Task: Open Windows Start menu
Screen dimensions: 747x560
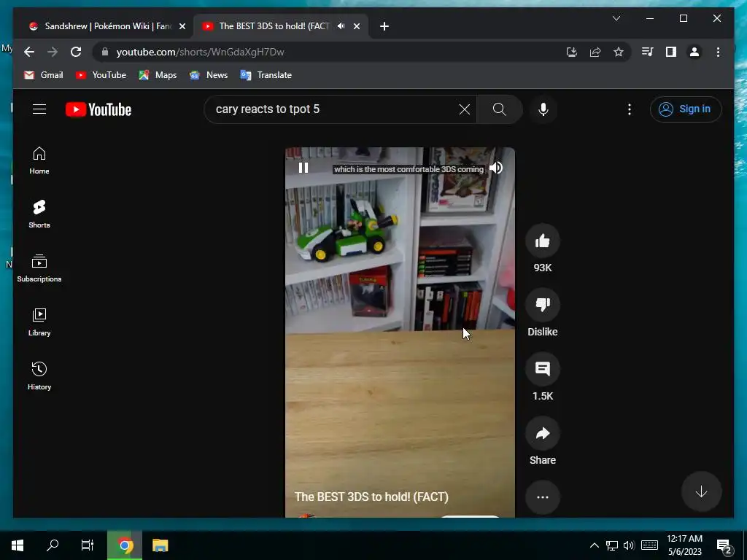Action: point(18,545)
